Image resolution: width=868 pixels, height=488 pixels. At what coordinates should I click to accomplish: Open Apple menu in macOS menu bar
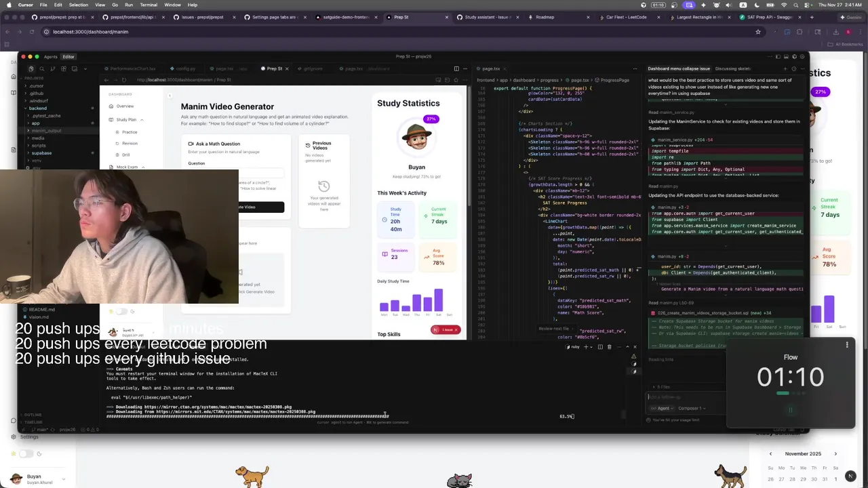pos(7,5)
